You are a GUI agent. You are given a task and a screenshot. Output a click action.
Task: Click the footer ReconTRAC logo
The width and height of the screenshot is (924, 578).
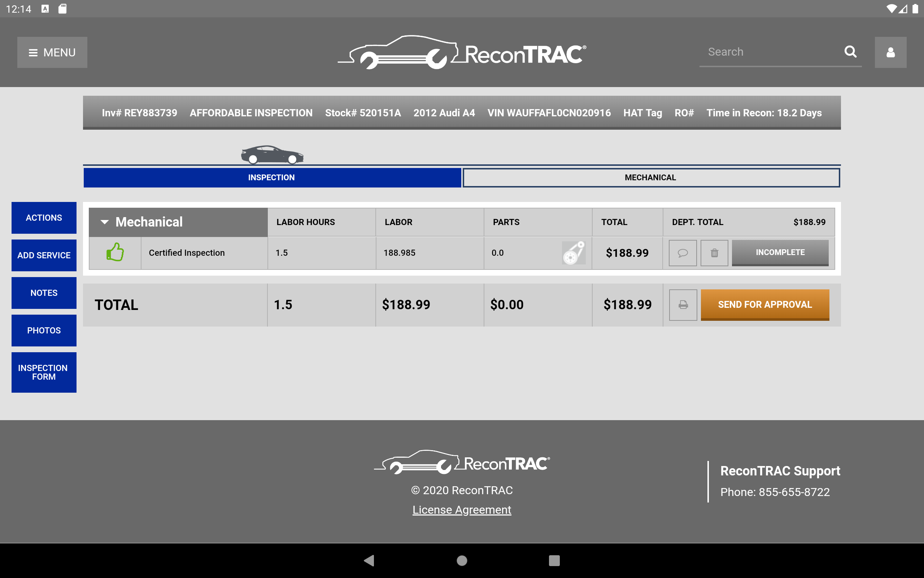[x=462, y=462]
